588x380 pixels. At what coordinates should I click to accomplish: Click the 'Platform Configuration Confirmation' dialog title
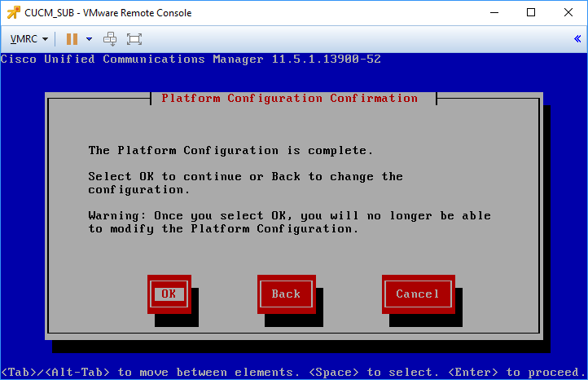click(x=289, y=99)
